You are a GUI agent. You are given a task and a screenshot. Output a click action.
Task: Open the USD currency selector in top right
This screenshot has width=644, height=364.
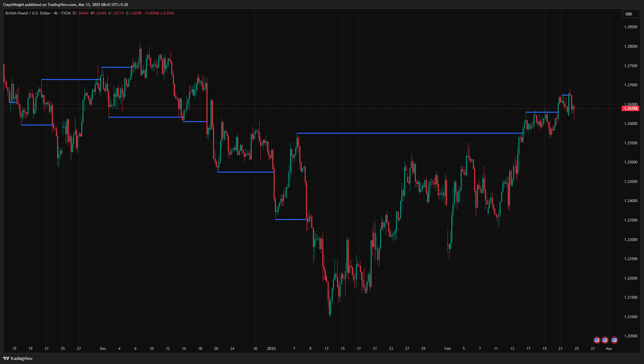coord(631,14)
